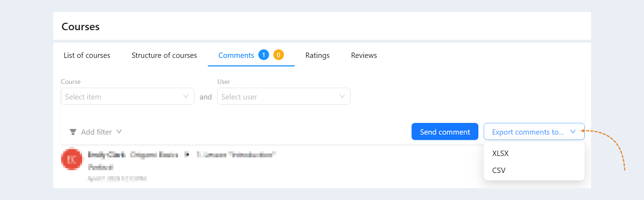The width and height of the screenshot is (644, 200).
Task: Open the Ratings tab
Action: (317, 55)
